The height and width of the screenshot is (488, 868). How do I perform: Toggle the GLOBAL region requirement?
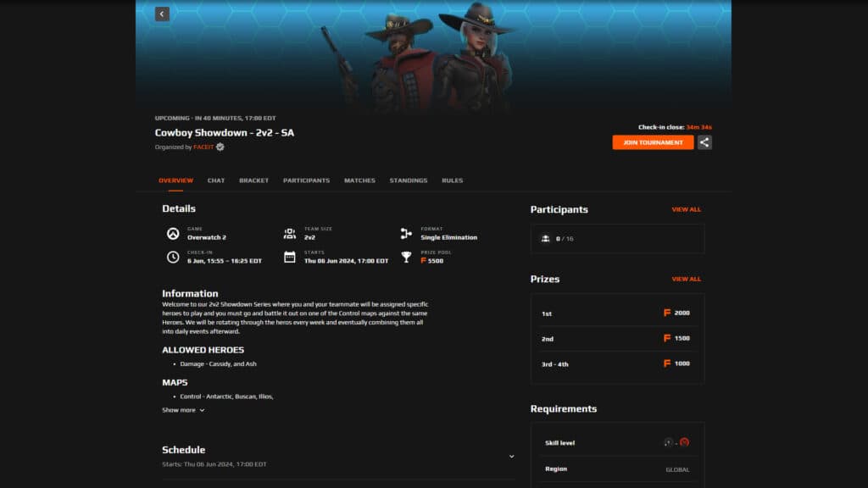[678, 469]
